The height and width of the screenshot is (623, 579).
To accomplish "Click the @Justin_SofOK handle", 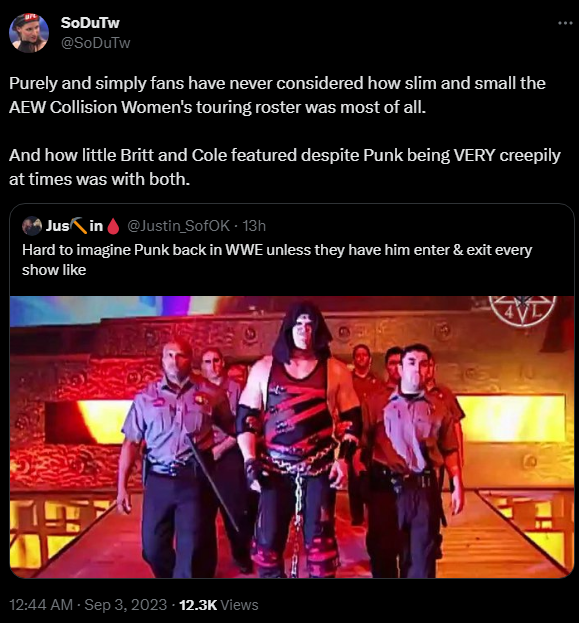I will pos(178,226).
